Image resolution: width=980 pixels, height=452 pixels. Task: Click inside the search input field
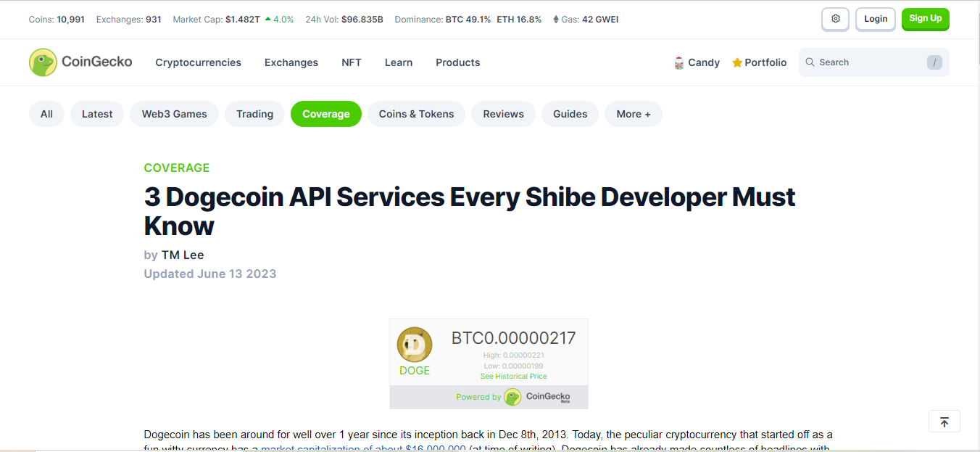tap(863, 62)
